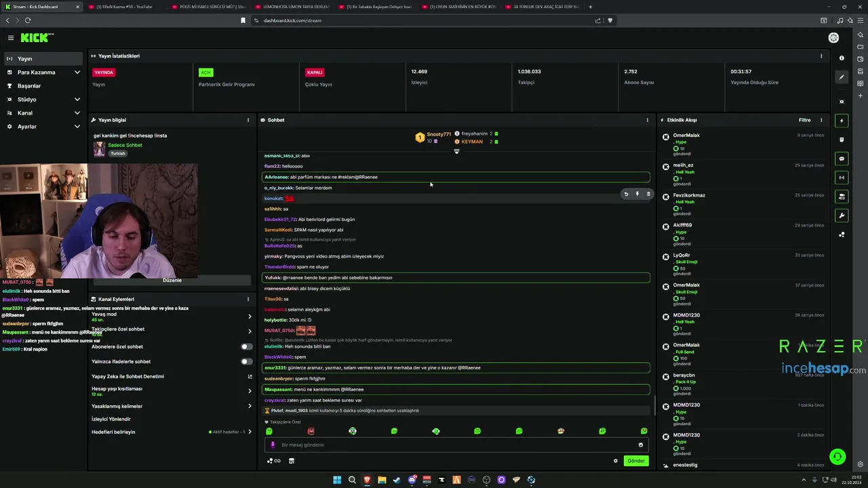Screen dimensions: 868x488
Task: Click the pencil edit icon in right toolbar
Action: click(x=842, y=77)
